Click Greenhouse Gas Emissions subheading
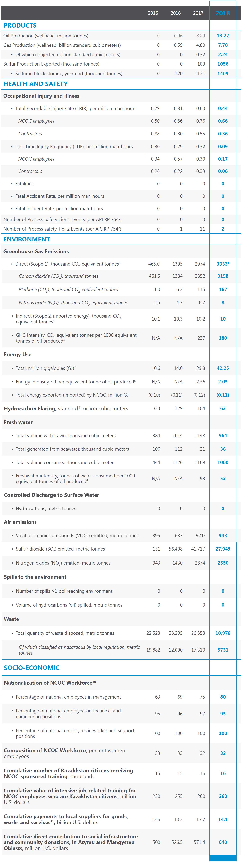 tap(36, 251)
